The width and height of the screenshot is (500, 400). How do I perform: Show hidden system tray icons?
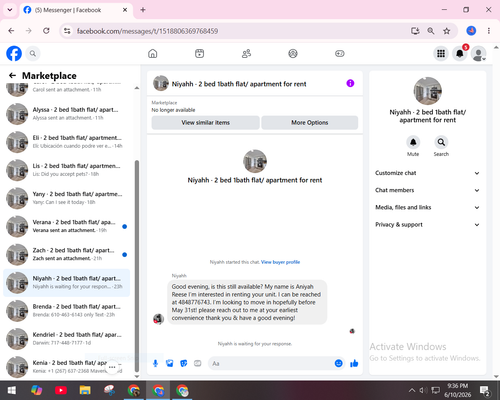tap(412, 390)
